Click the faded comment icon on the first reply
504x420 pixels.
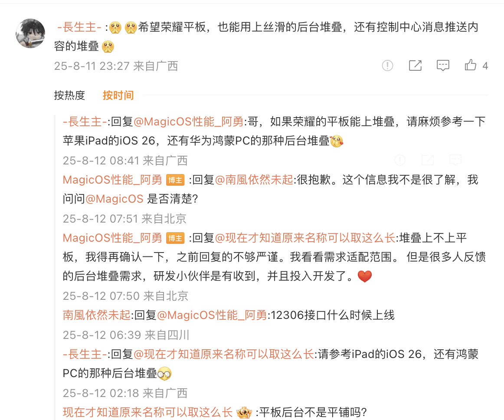tap(455, 160)
